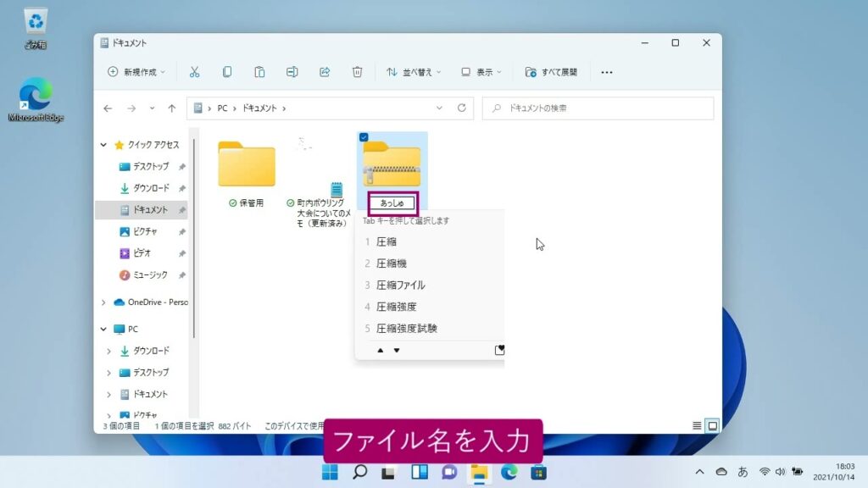Screen dimensions: 868x488
Task: Click the Delete trash icon in toolbar
Action: pyautogui.click(x=357, y=72)
